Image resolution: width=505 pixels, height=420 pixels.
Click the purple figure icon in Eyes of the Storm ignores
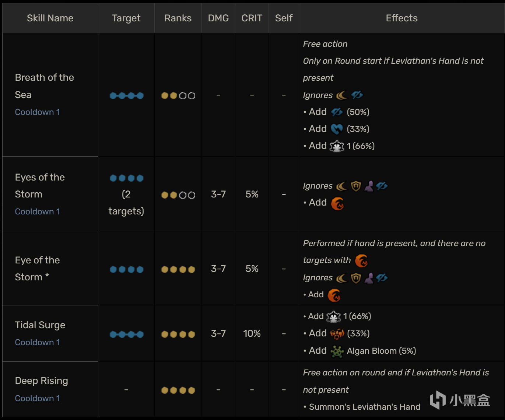[369, 186]
